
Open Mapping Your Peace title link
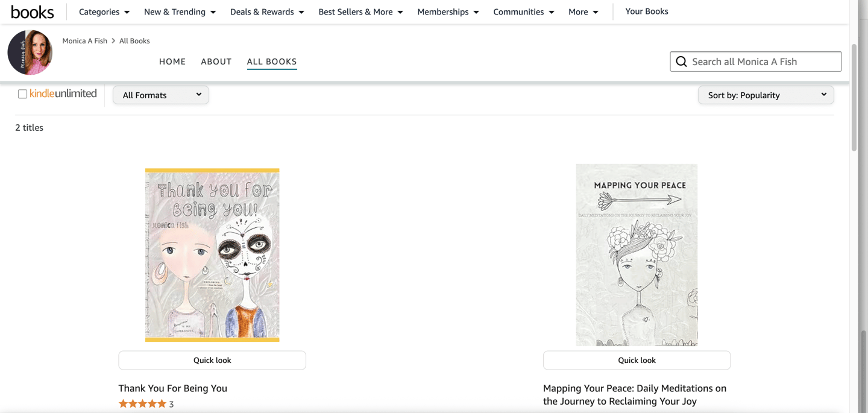pyautogui.click(x=635, y=395)
